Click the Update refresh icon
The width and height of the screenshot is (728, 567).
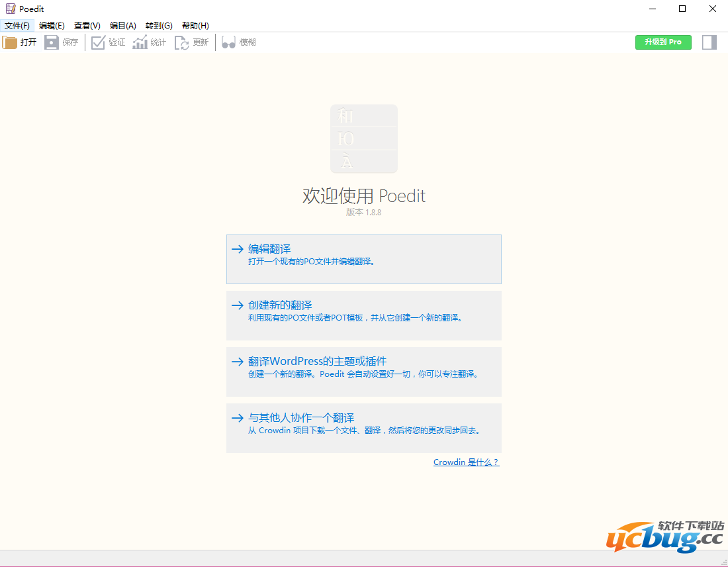(x=181, y=42)
